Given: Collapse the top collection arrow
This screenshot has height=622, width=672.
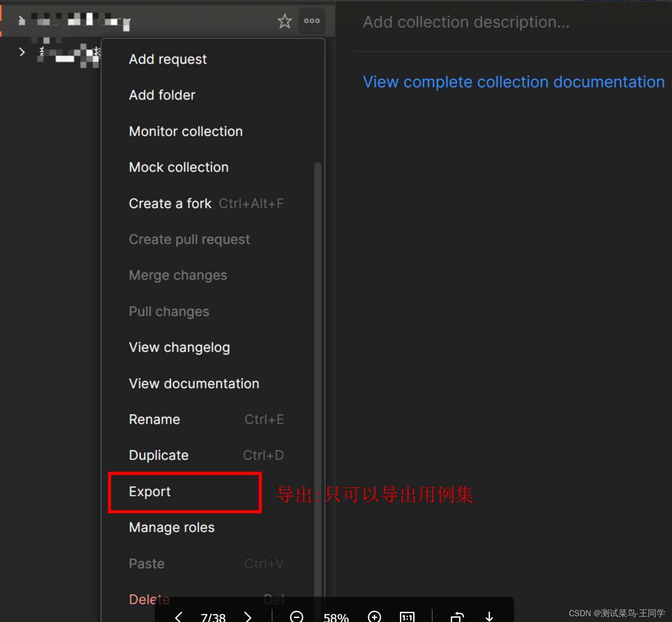Looking at the screenshot, I should (x=21, y=20).
